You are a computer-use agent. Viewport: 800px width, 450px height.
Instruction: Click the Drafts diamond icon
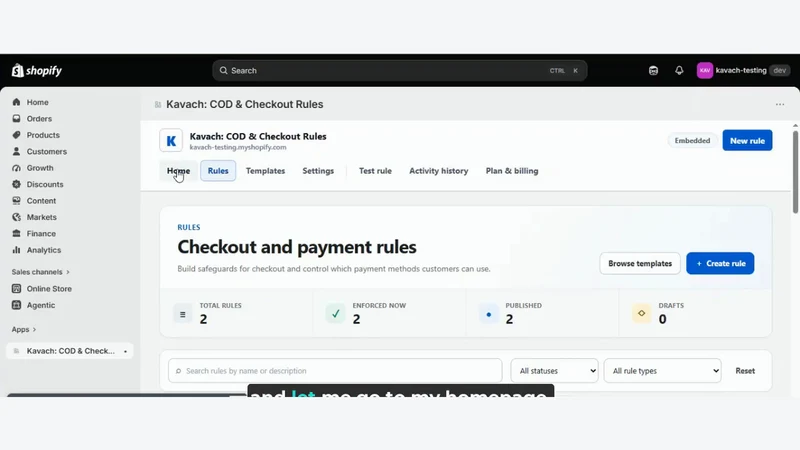pyautogui.click(x=641, y=313)
